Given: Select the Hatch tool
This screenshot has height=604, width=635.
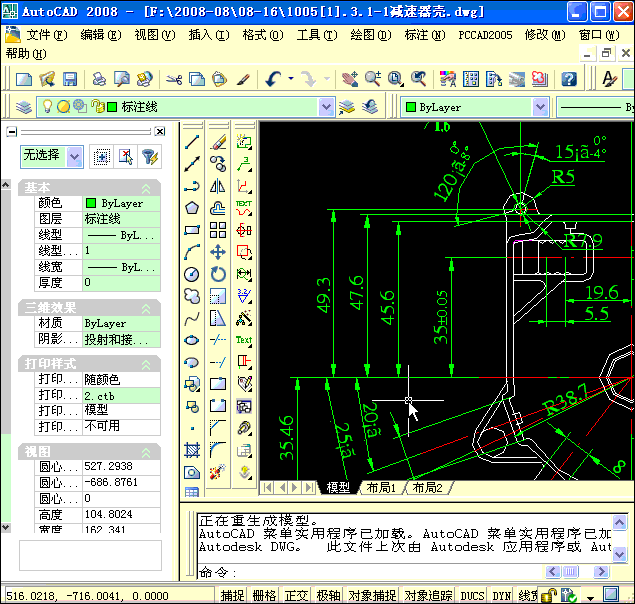Looking at the screenshot, I should coord(192,450).
